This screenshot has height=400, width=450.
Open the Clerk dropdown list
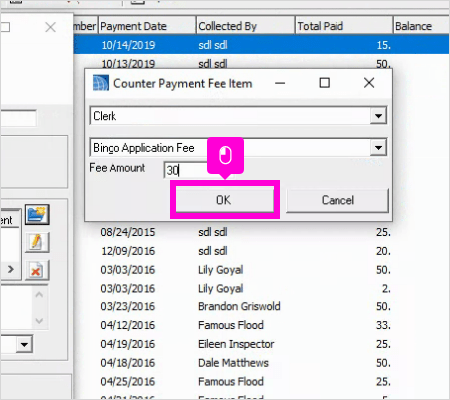point(378,116)
